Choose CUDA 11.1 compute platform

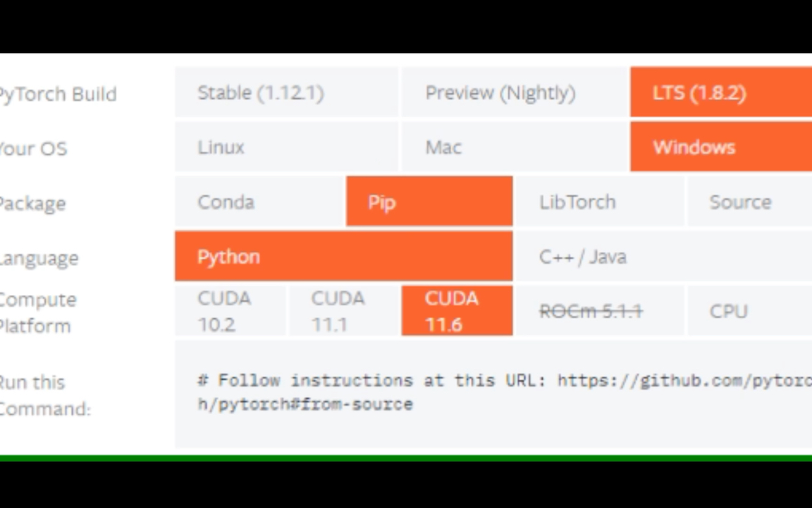(x=345, y=311)
